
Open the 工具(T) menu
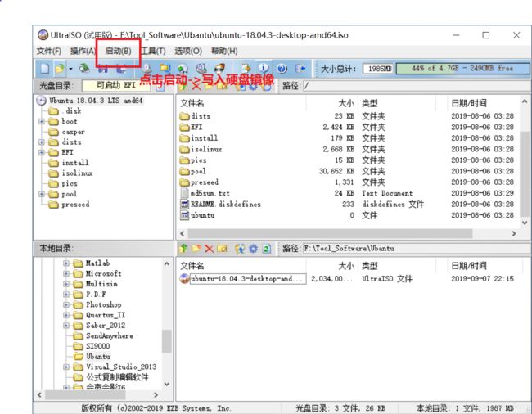pyautogui.click(x=153, y=52)
